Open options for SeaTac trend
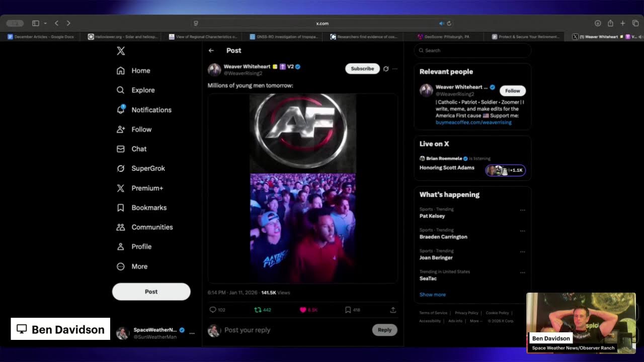 coord(523,273)
